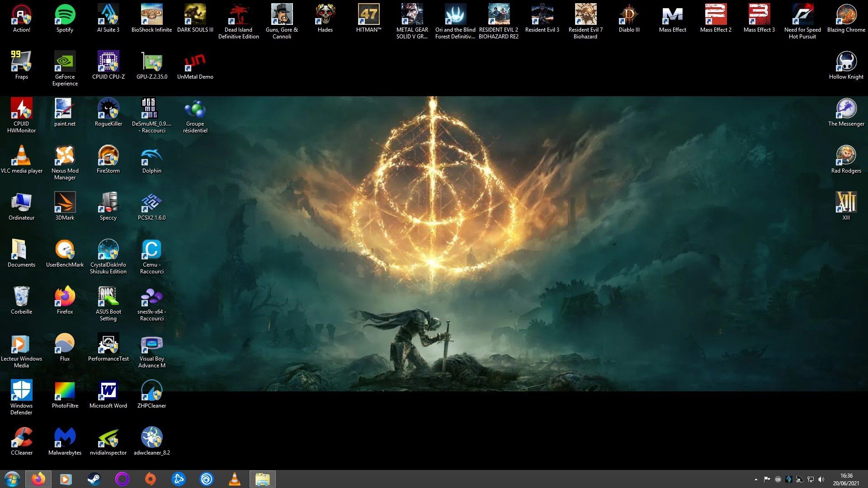Click the taskbar volume speaker icon
The width and height of the screenshot is (868, 488).
click(x=821, y=479)
